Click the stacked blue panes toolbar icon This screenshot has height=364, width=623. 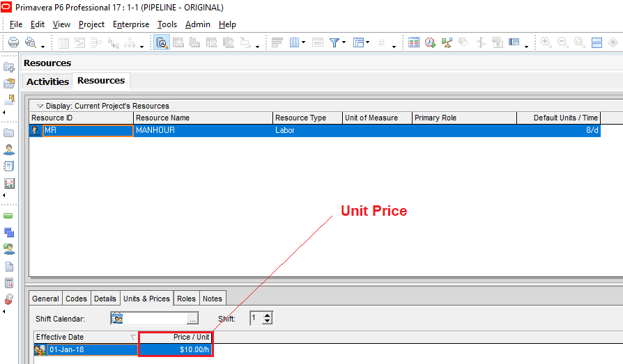point(597,42)
